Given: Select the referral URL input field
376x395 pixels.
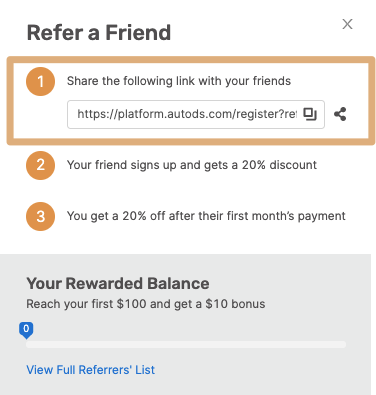Looking at the screenshot, I should point(196,114).
